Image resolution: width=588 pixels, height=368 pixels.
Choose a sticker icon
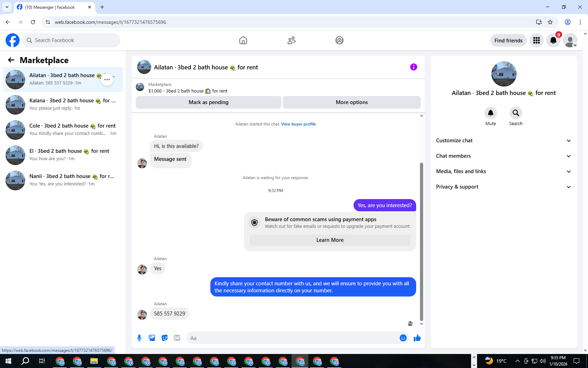(x=164, y=338)
